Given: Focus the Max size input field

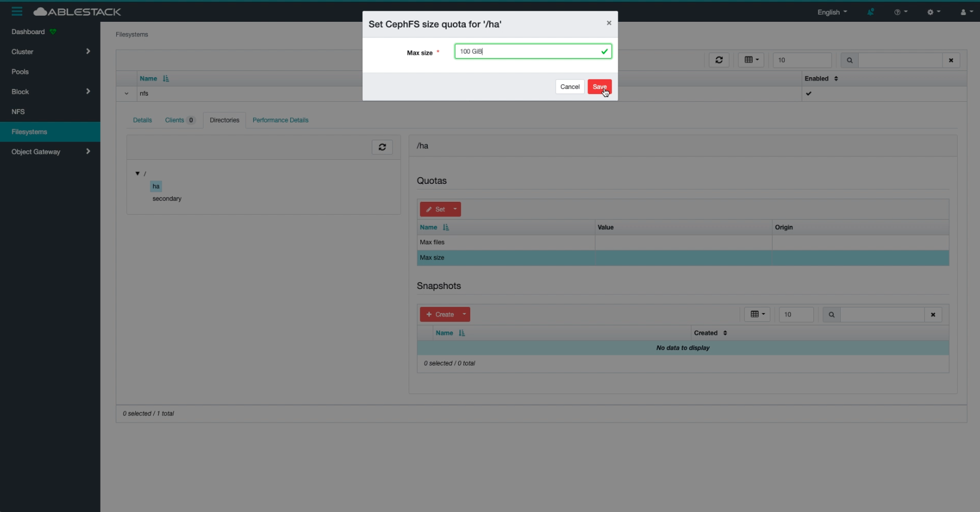Looking at the screenshot, I should 533,51.
